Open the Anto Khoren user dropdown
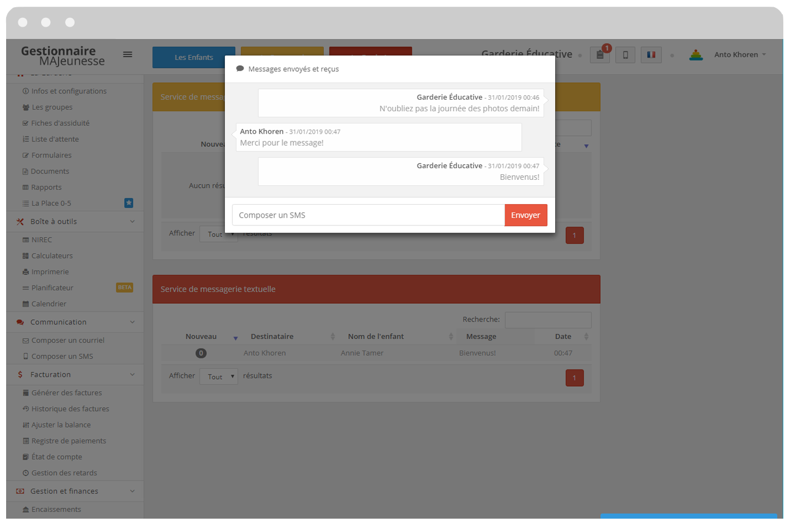Image resolution: width=790 pixels, height=532 pixels. pyautogui.click(x=740, y=55)
